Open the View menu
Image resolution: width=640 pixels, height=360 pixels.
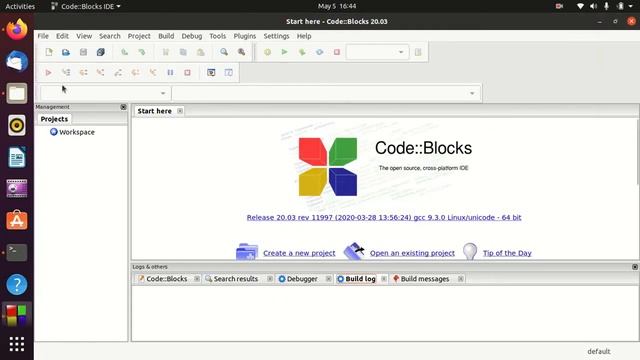point(84,36)
